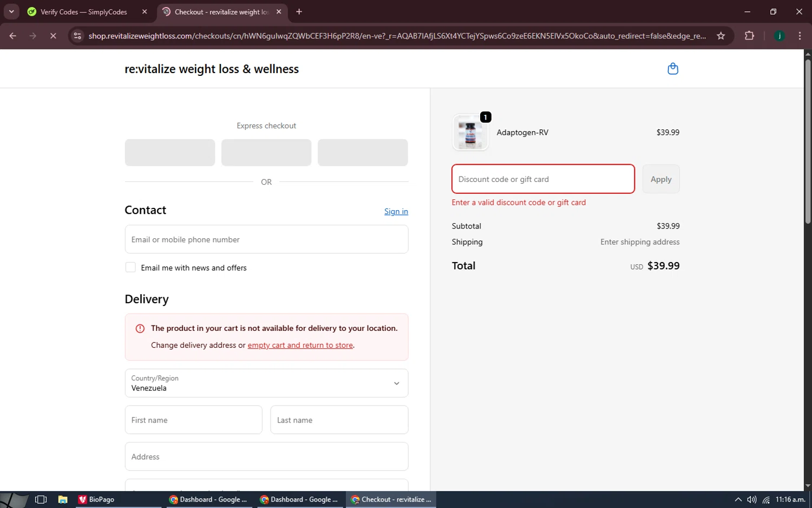The width and height of the screenshot is (812, 508).
Task: Click the browser back arrow
Action: click(13, 36)
